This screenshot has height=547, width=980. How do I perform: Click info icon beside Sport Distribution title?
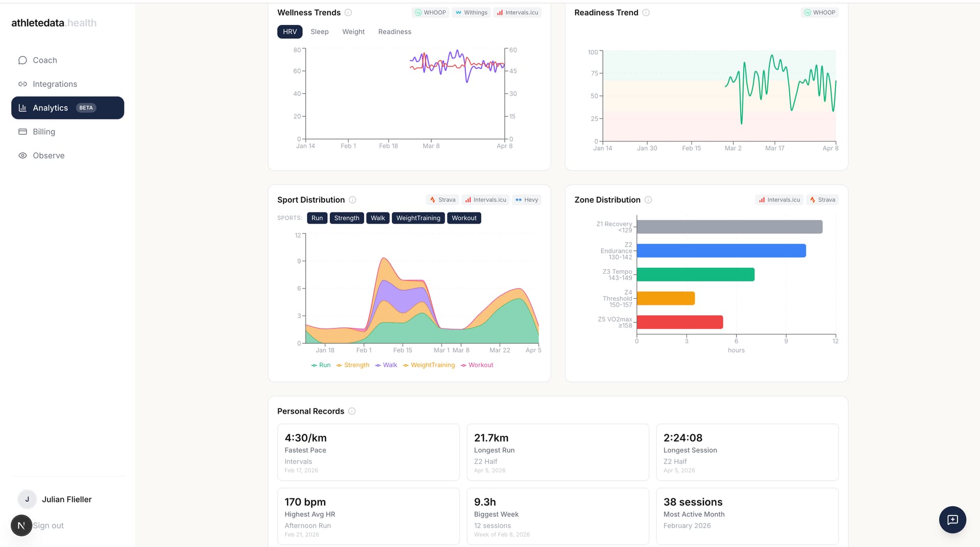352,200
